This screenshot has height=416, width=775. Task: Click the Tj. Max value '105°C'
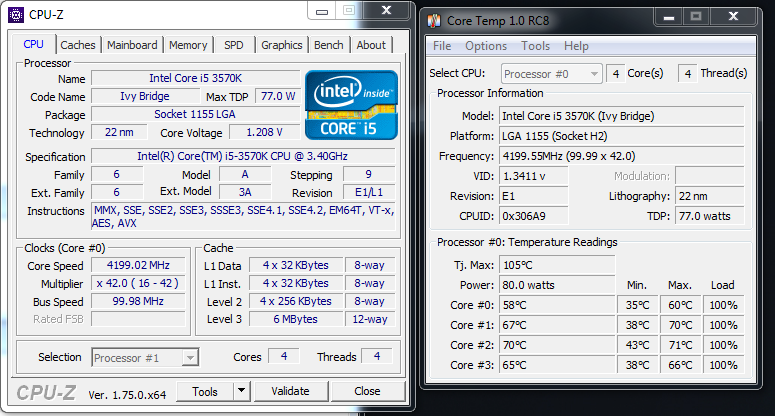click(557, 265)
